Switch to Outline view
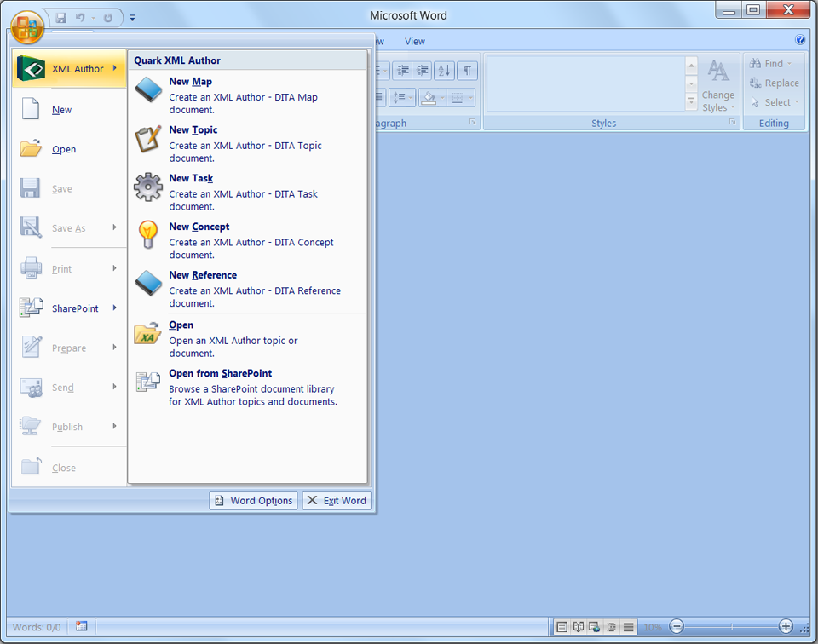This screenshot has height=644, width=818. tap(612, 627)
